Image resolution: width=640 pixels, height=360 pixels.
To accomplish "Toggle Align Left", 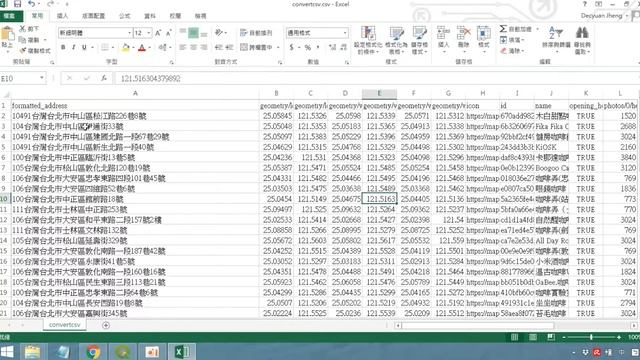I will click(182, 47).
